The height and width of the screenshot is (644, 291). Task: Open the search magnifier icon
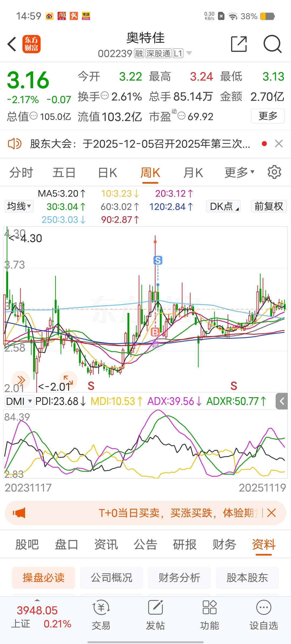[272, 44]
